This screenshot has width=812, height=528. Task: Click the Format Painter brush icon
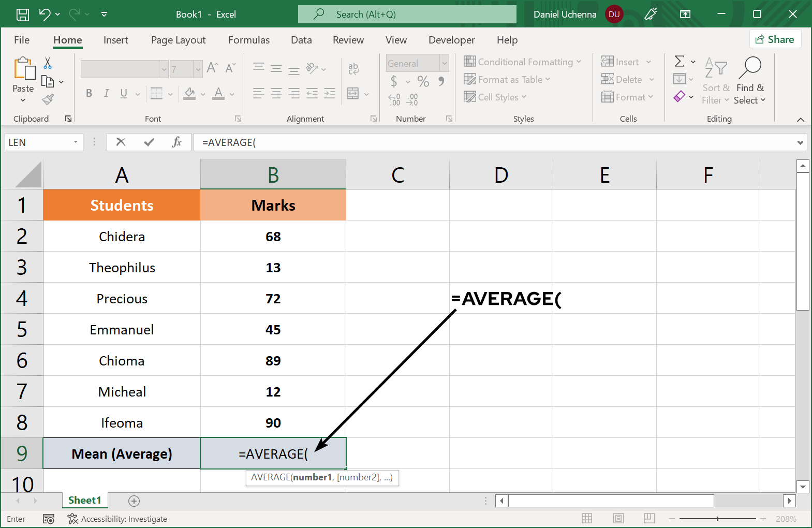(x=48, y=99)
